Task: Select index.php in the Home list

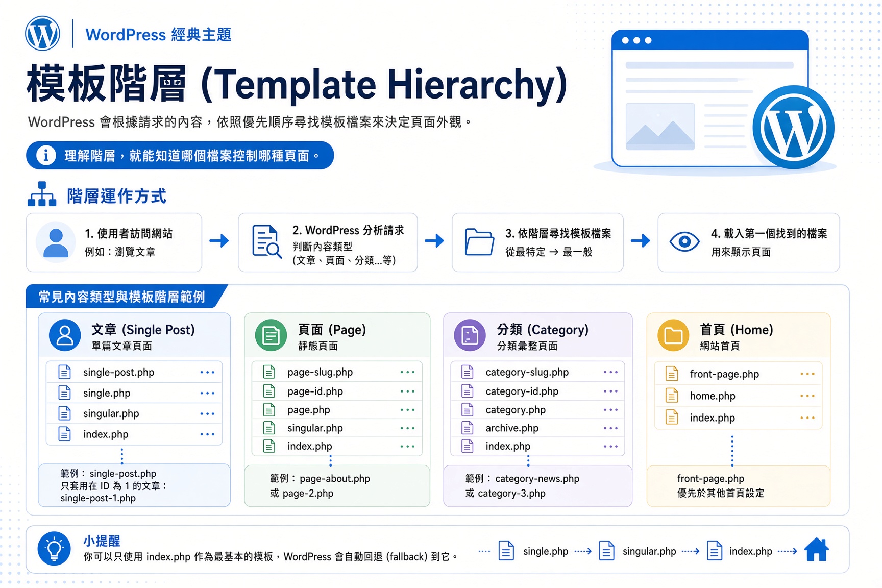Action: 713,418
